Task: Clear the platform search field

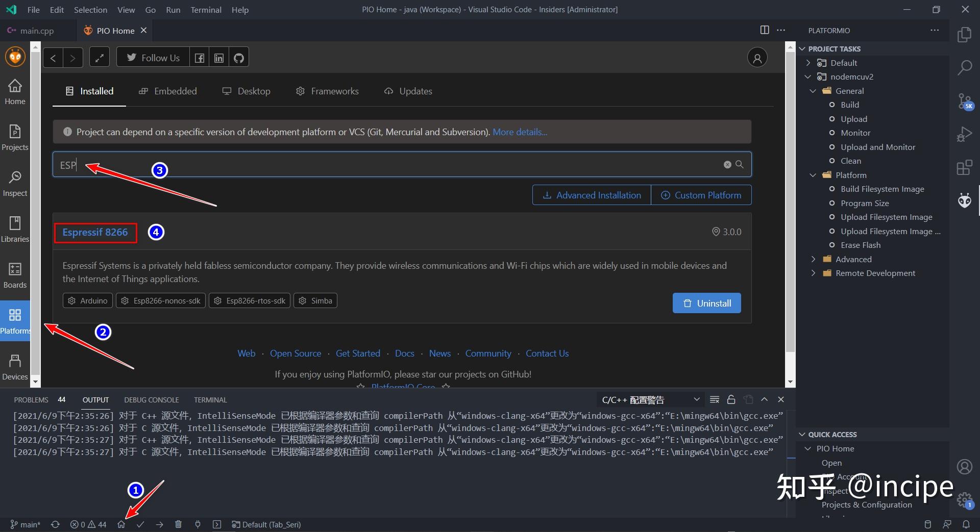Action: pos(727,165)
